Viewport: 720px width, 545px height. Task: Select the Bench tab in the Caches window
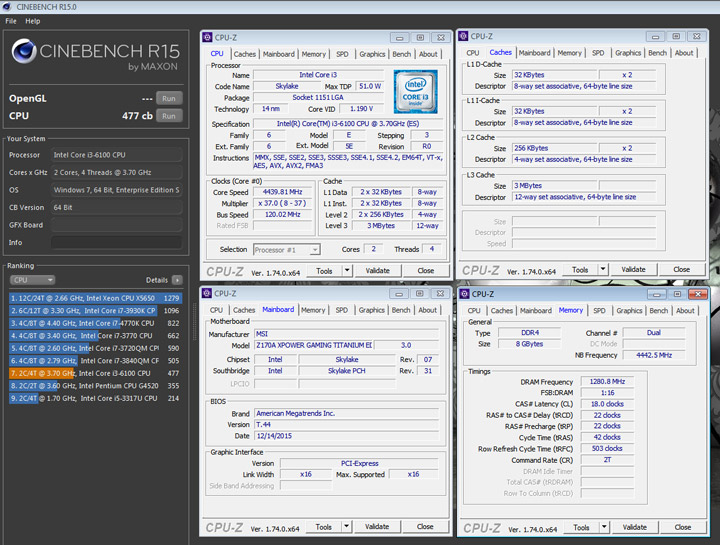click(657, 53)
